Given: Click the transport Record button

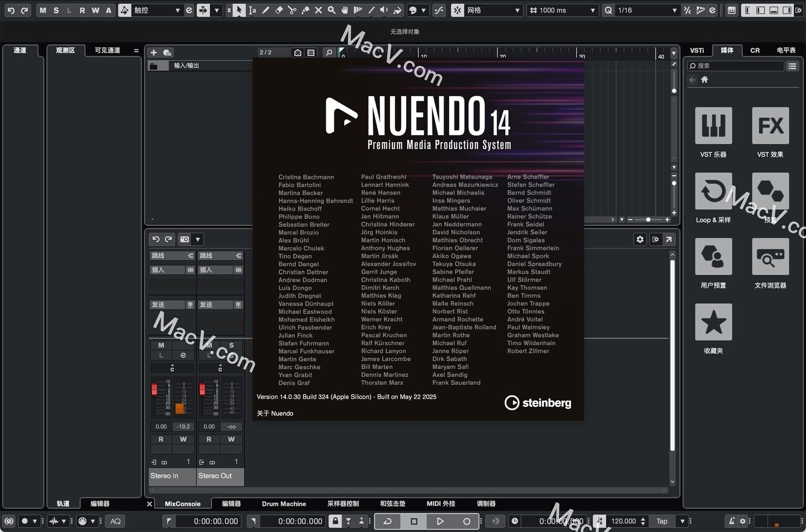Looking at the screenshot, I should coord(466,521).
